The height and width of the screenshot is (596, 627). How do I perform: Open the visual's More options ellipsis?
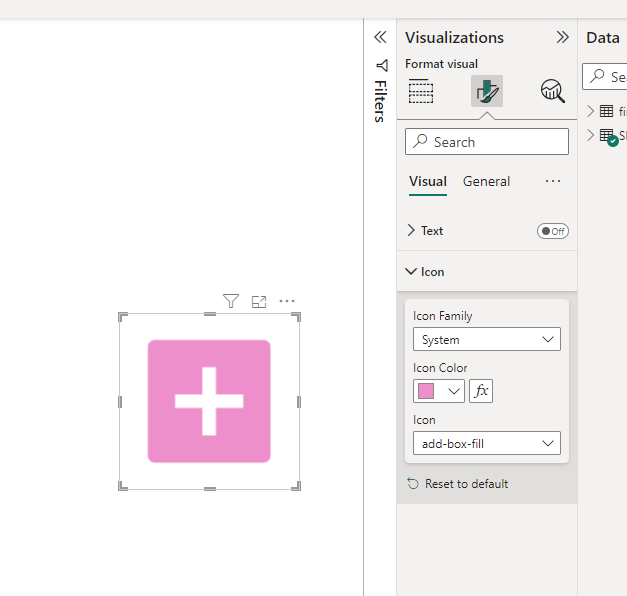287,301
